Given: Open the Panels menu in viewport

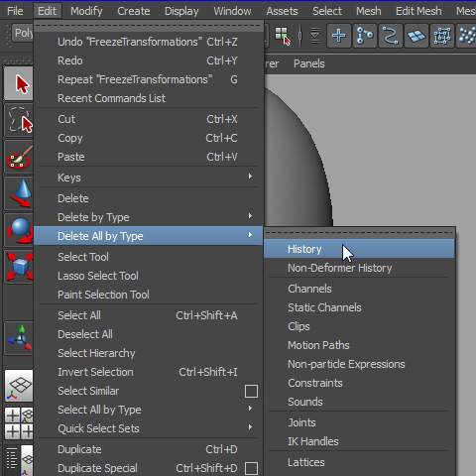Looking at the screenshot, I should [x=309, y=63].
